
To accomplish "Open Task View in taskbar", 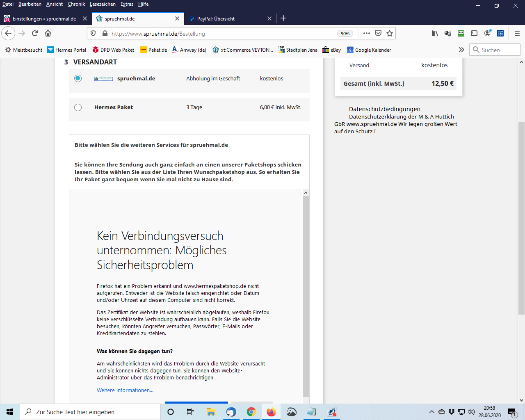I will [190, 412].
